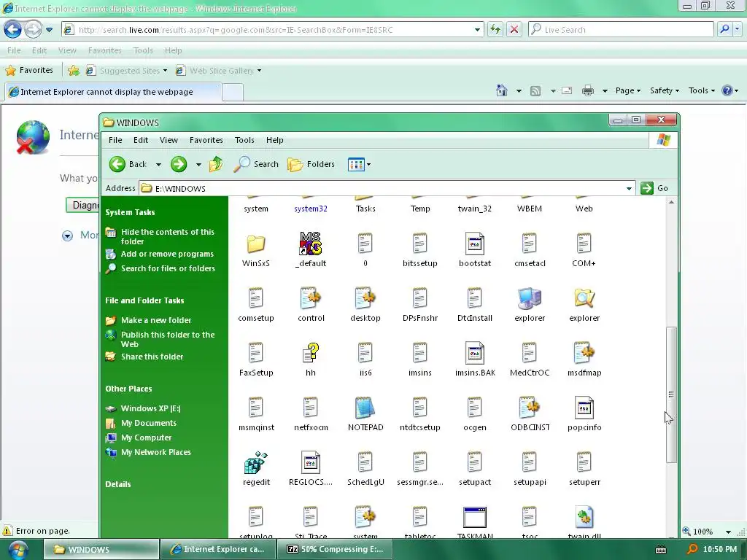
Task: Click Add to Favorites bar star icon
Action: [74, 71]
